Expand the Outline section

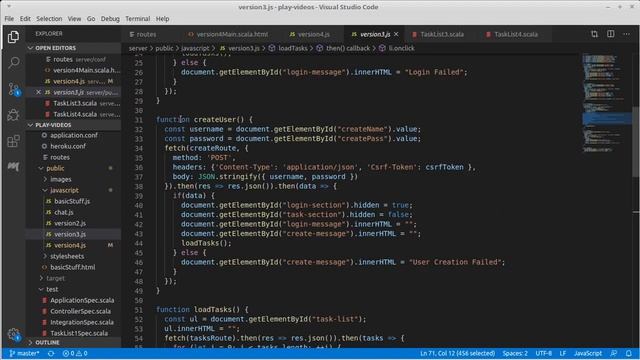[73, 342]
